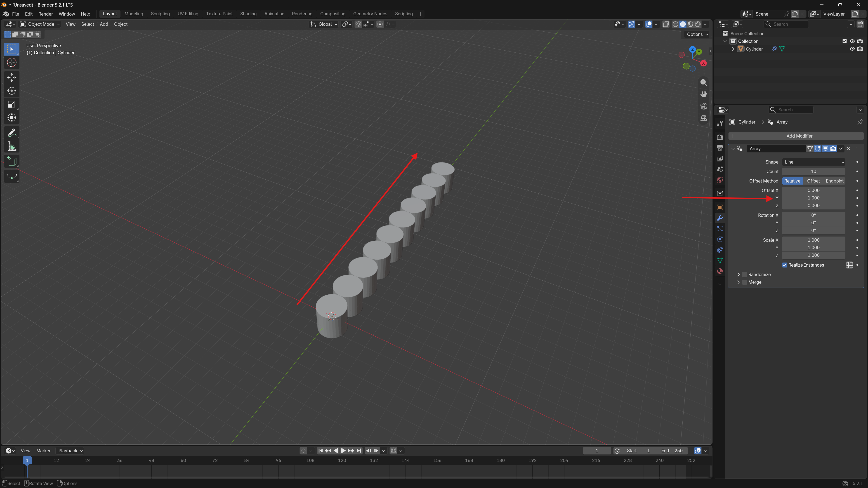Open the Shape Line dropdown

(814, 162)
